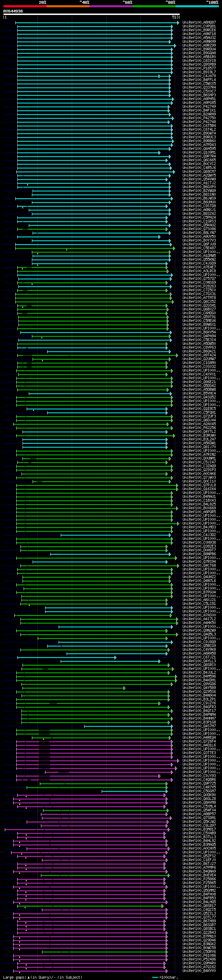Screen dimensions: 222x980
Task: Click the orange ~40% identity legend segment
Action: click(x=68, y=7)
